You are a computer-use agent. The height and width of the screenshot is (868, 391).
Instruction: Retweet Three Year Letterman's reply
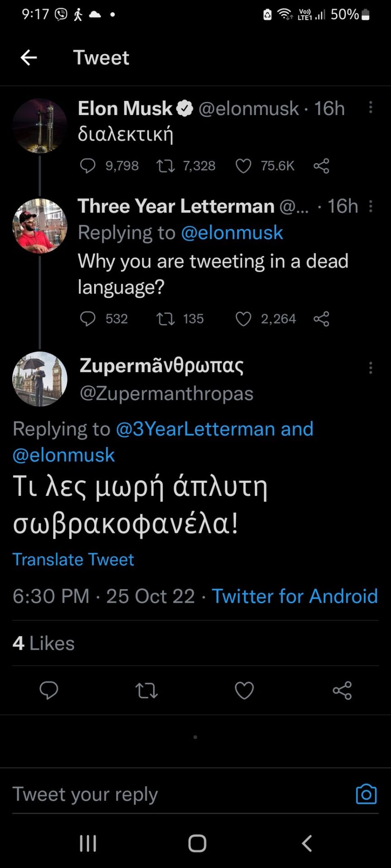(166, 319)
